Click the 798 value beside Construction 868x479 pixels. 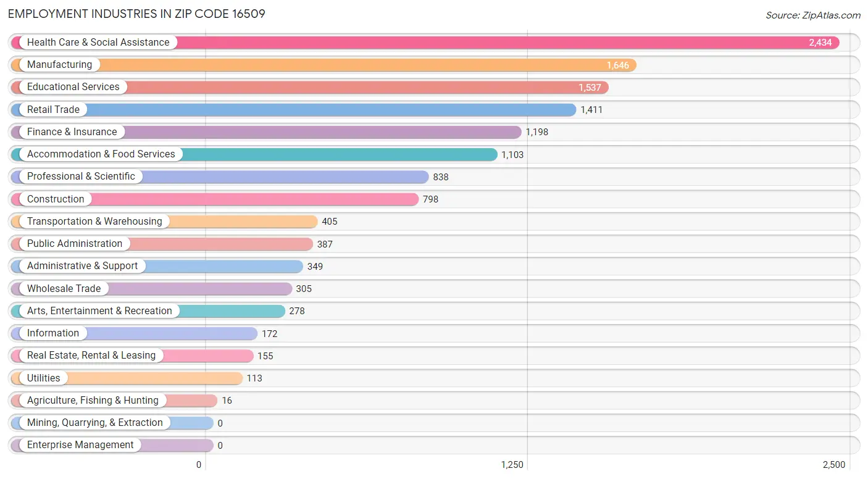tap(431, 199)
